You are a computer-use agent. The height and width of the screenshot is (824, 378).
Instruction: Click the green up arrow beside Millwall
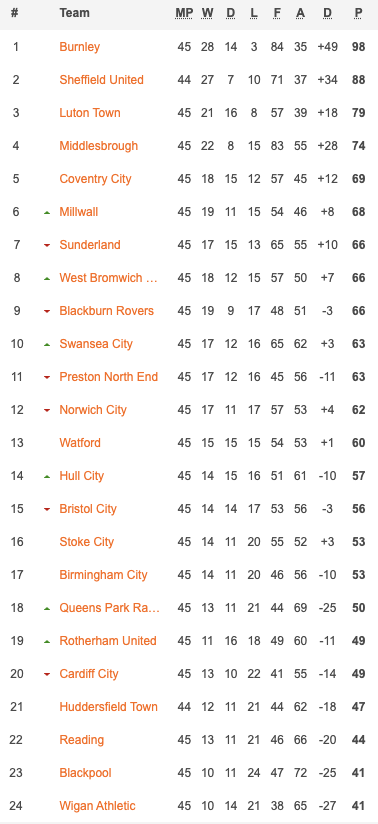[x=47, y=212]
